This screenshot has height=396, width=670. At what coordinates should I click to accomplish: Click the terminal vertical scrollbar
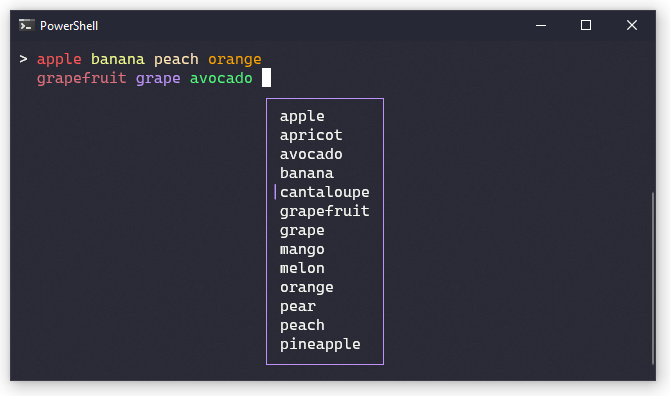[653, 278]
